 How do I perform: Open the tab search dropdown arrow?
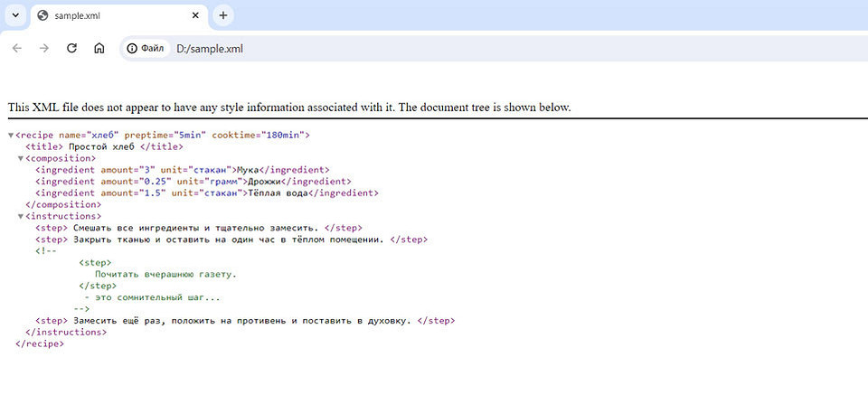(x=15, y=15)
